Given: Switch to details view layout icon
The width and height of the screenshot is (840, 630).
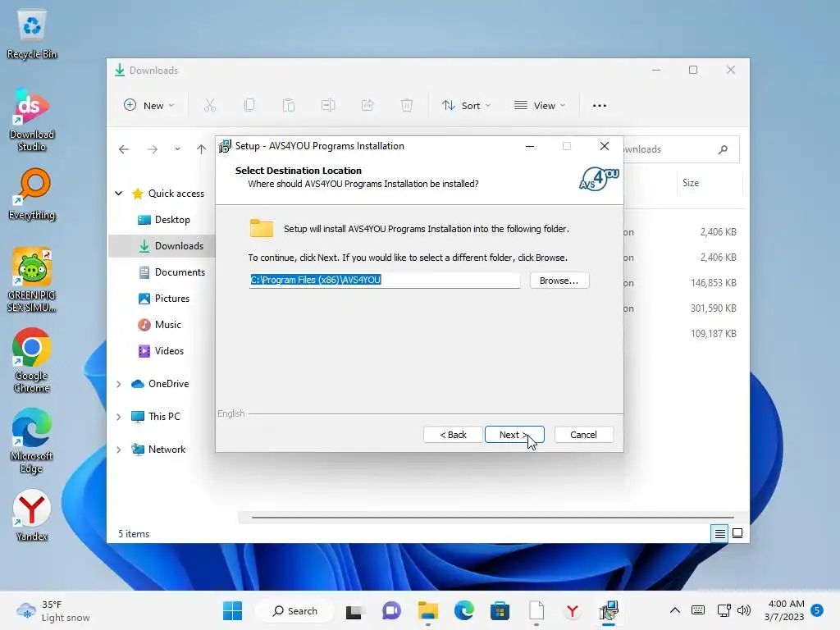Looking at the screenshot, I should (x=719, y=533).
